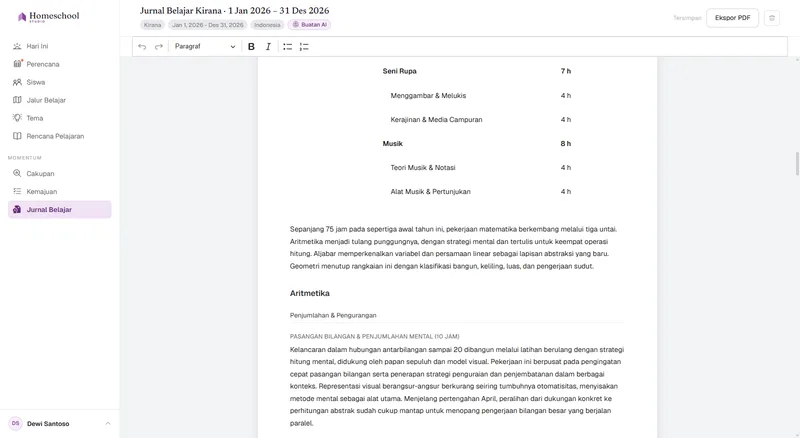The image size is (800, 438).
Task: Click the Cakupan magnifier icon
Action: 17,174
